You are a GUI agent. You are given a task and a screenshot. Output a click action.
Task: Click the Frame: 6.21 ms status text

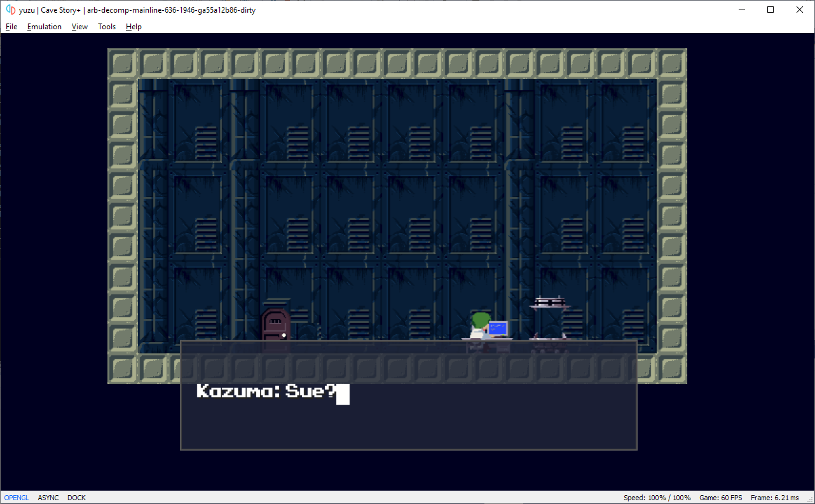point(775,498)
